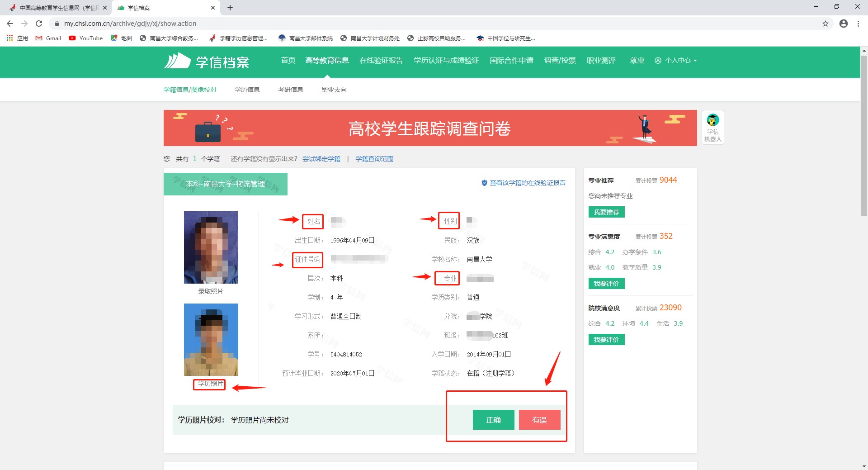Switch to 学历信息 tab
Viewport: 868px width, 470px height.
click(x=247, y=90)
